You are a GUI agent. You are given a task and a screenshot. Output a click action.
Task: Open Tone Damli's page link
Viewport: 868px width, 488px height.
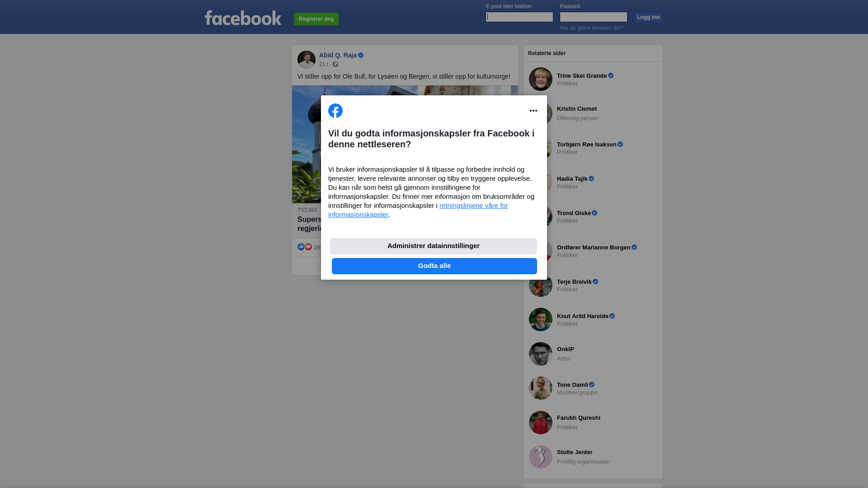[572, 385]
